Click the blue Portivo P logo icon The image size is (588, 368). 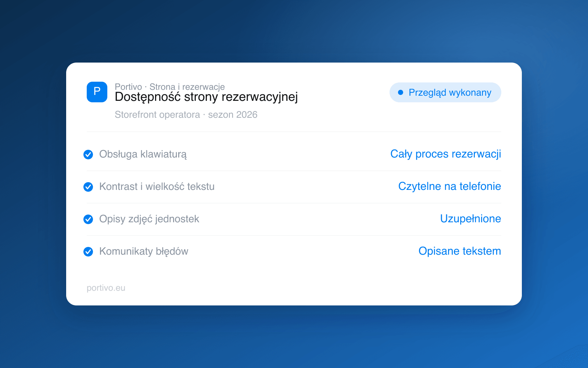[x=97, y=92]
